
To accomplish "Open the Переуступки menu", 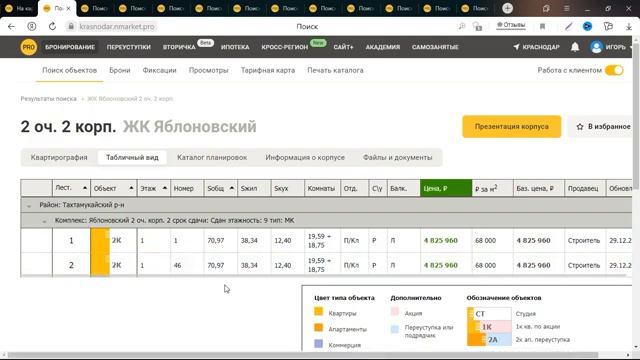I will pyautogui.click(x=129, y=47).
